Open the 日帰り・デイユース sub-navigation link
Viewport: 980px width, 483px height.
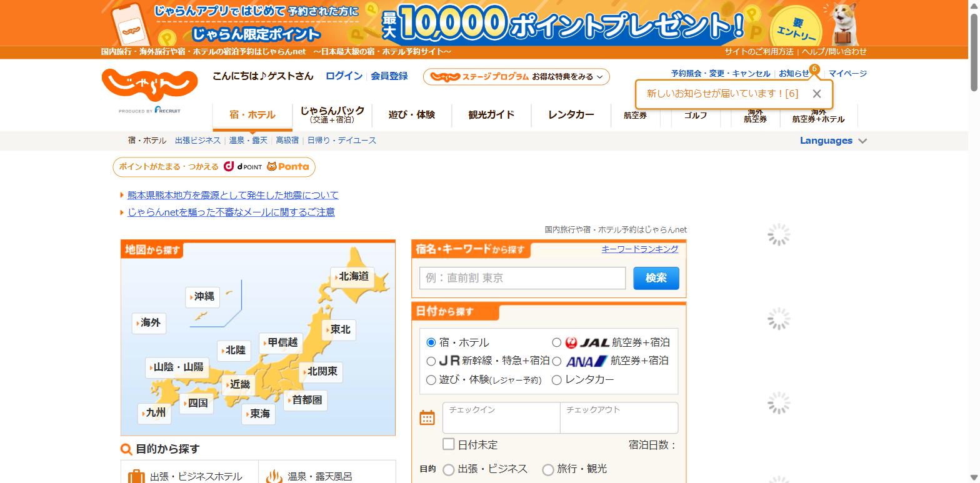(342, 141)
